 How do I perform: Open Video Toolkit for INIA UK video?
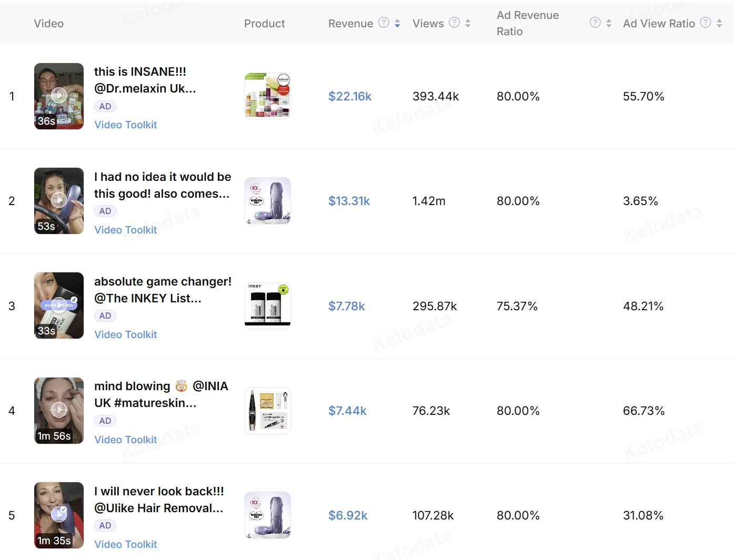[x=126, y=440]
